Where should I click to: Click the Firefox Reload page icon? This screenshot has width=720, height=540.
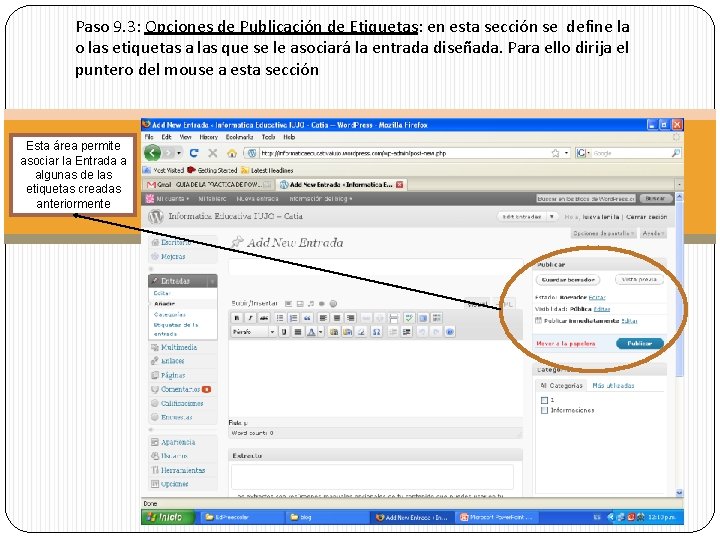[x=194, y=153]
